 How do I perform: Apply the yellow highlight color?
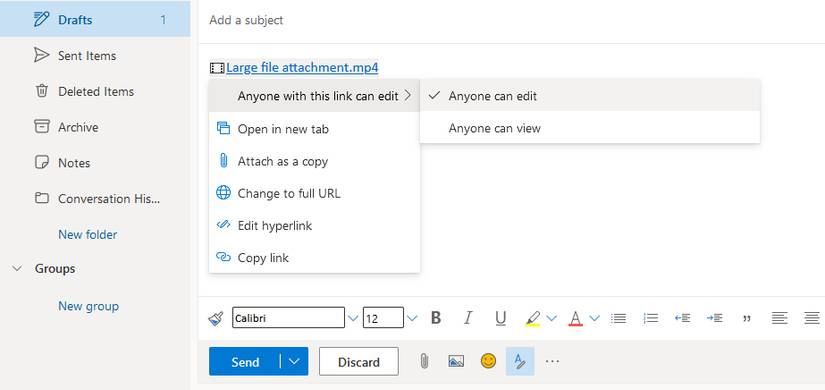[533, 318]
